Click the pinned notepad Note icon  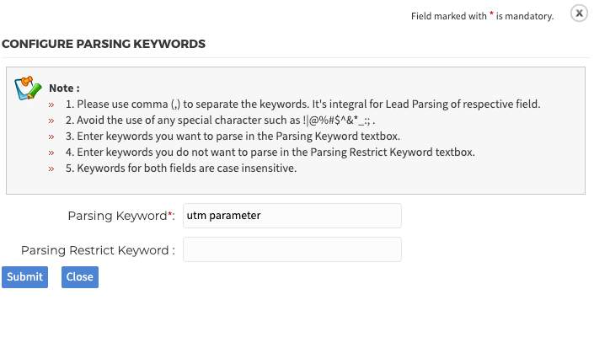click(x=28, y=88)
